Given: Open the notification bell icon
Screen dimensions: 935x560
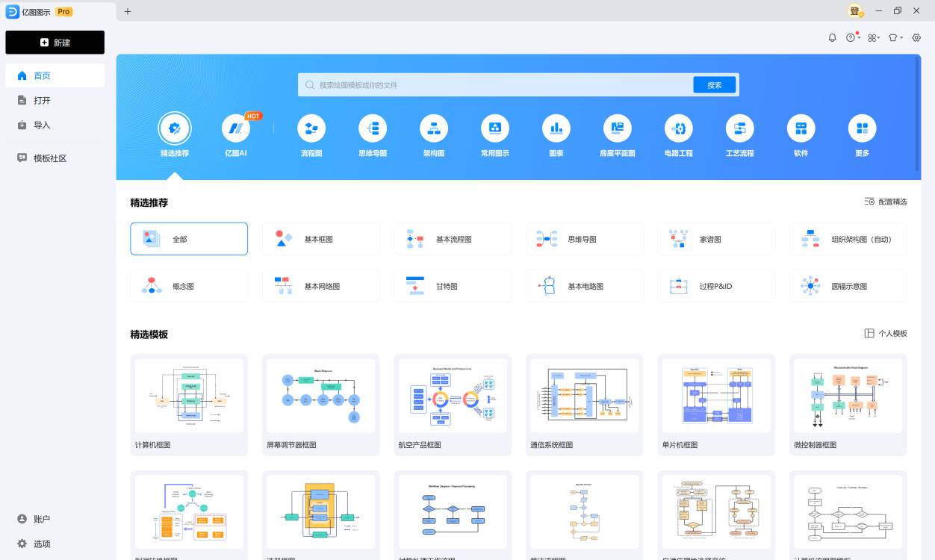Looking at the screenshot, I should click(832, 37).
